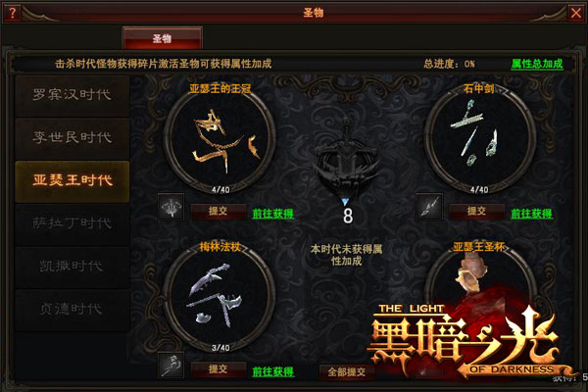The image size is (588, 392).
Task: Select the 石中剑 relic circle
Action: point(479,139)
